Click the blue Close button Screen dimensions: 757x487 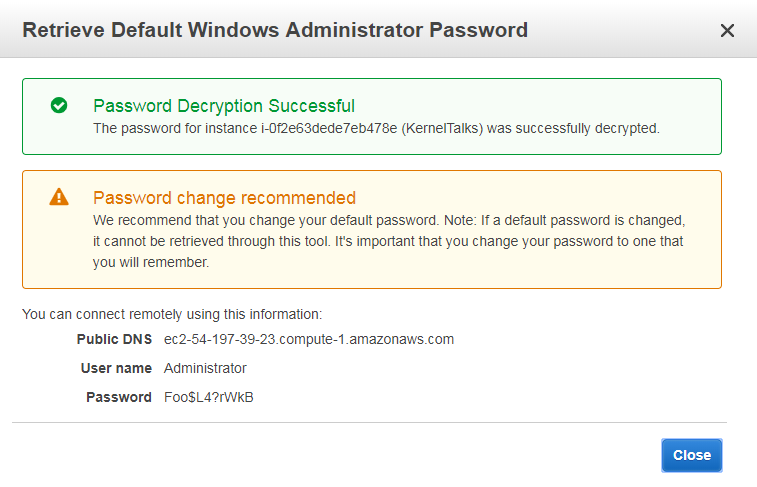pyautogui.click(x=691, y=455)
